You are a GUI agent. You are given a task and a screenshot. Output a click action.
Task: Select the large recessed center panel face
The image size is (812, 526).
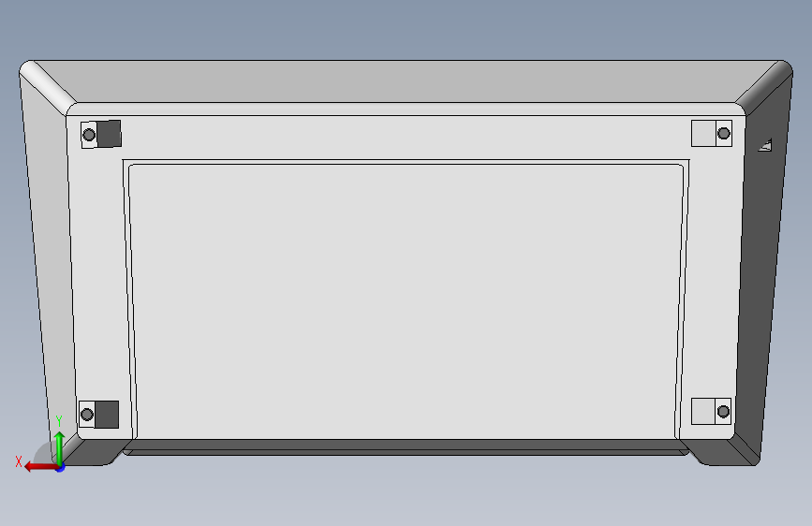[x=406, y=301]
